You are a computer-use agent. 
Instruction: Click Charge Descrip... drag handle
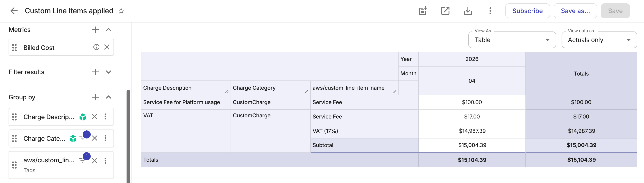[14, 117]
